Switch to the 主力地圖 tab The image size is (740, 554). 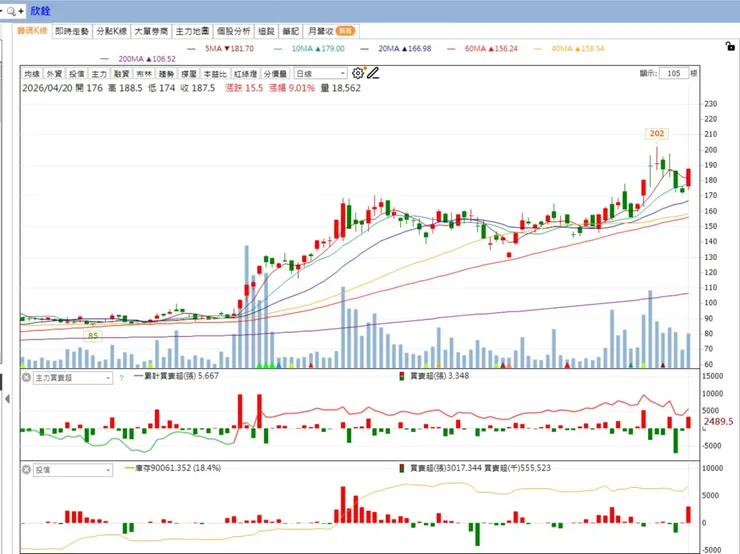[x=192, y=31]
